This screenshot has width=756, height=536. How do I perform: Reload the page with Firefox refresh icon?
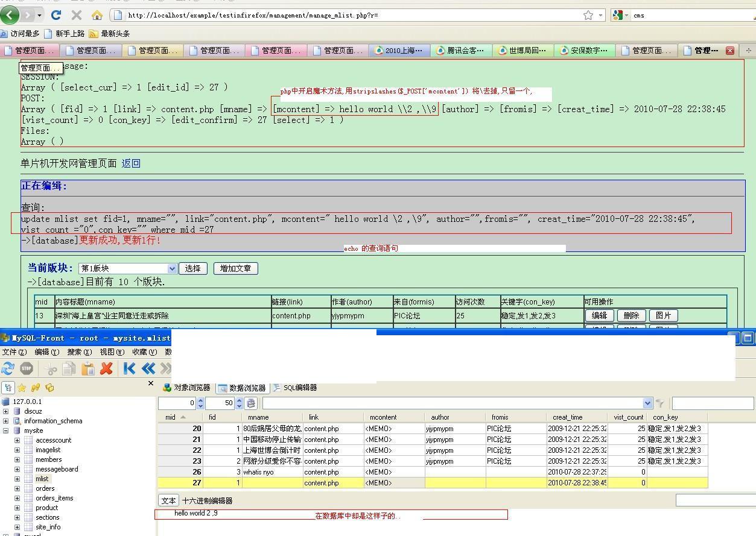(x=56, y=15)
